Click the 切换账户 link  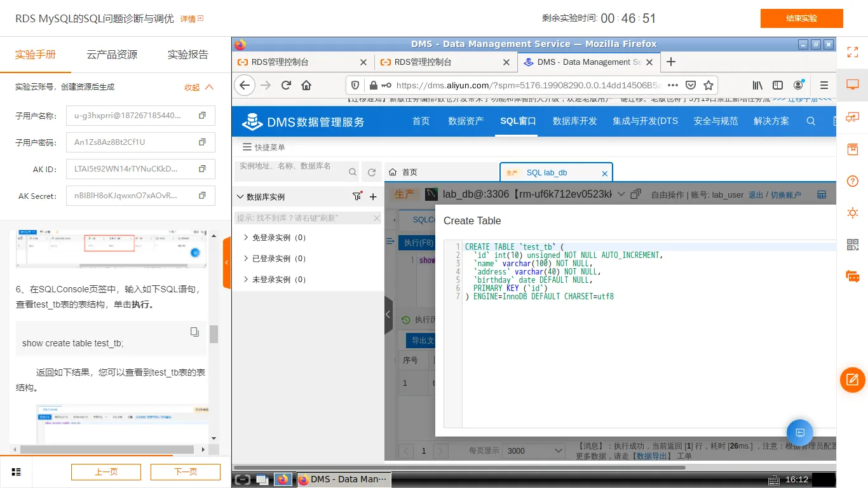coord(785,194)
